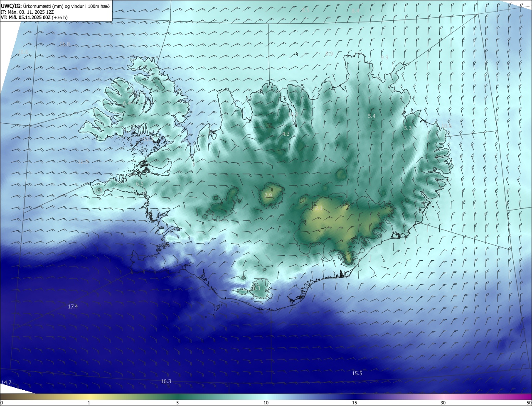Click the 6.4 value on the Westfjords

click(126, 103)
